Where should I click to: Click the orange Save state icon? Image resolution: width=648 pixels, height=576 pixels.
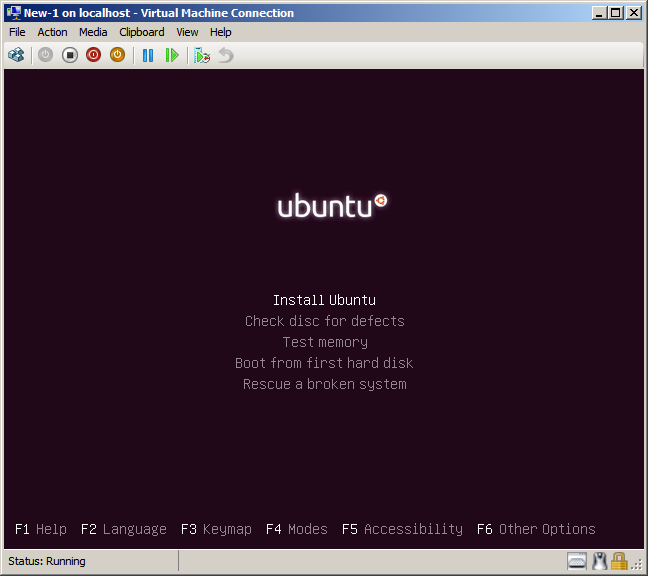[117, 55]
